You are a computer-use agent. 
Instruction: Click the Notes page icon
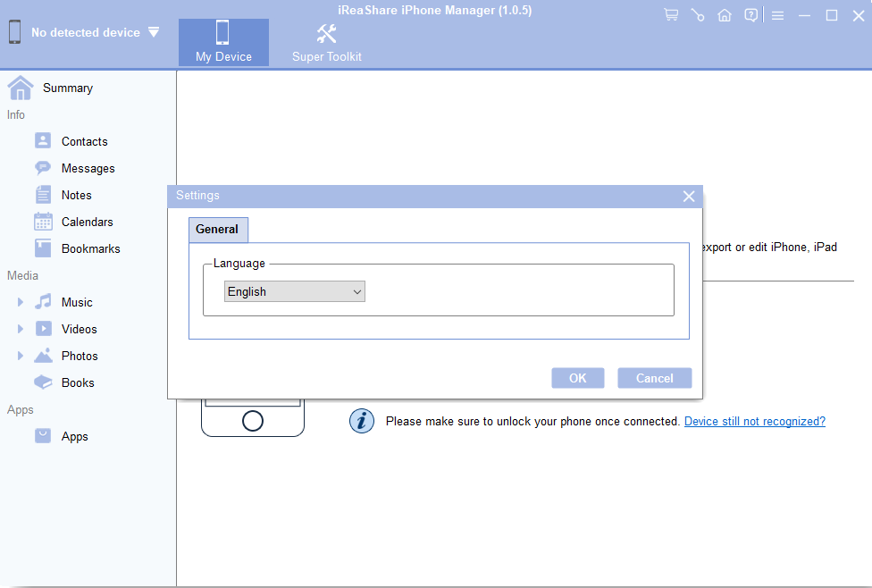pos(43,194)
